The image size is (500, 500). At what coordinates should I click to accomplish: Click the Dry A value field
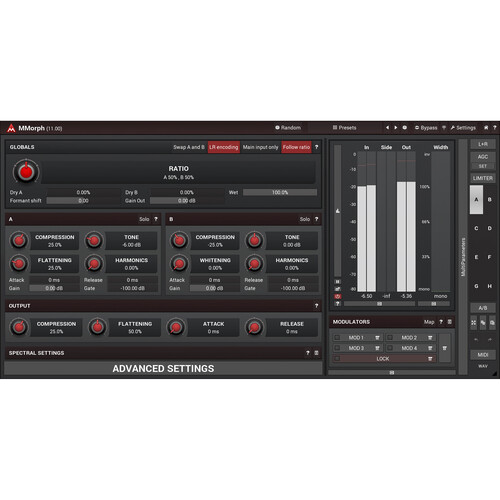83,192
